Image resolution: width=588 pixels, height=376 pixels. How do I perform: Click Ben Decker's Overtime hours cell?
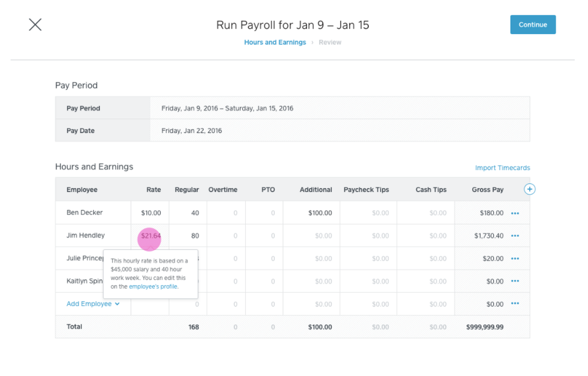226,213
